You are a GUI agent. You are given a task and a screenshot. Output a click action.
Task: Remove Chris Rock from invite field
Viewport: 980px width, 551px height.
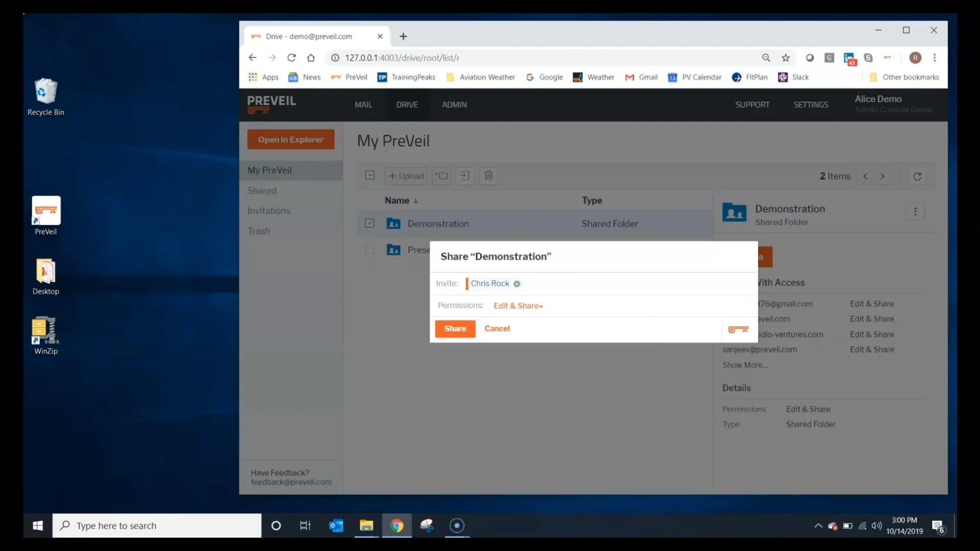tap(517, 284)
